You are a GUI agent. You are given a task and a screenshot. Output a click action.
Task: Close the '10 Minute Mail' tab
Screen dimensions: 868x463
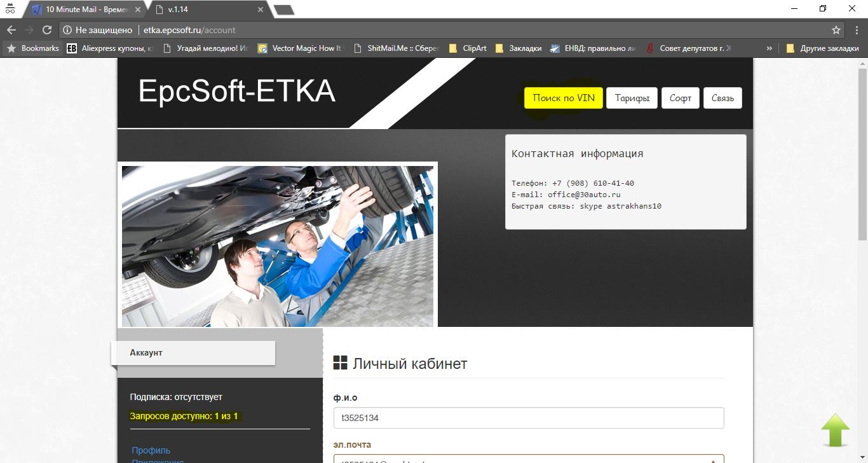pos(139,10)
